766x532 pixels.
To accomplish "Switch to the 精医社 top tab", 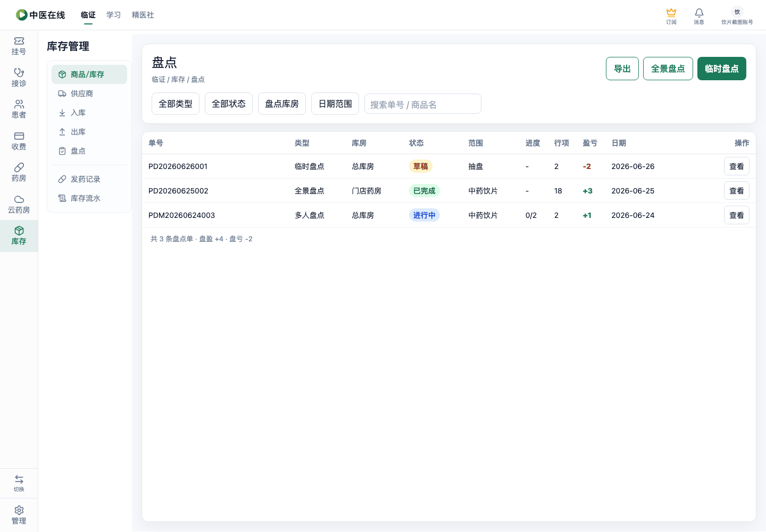I will pyautogui.click(x=143, y=15).
